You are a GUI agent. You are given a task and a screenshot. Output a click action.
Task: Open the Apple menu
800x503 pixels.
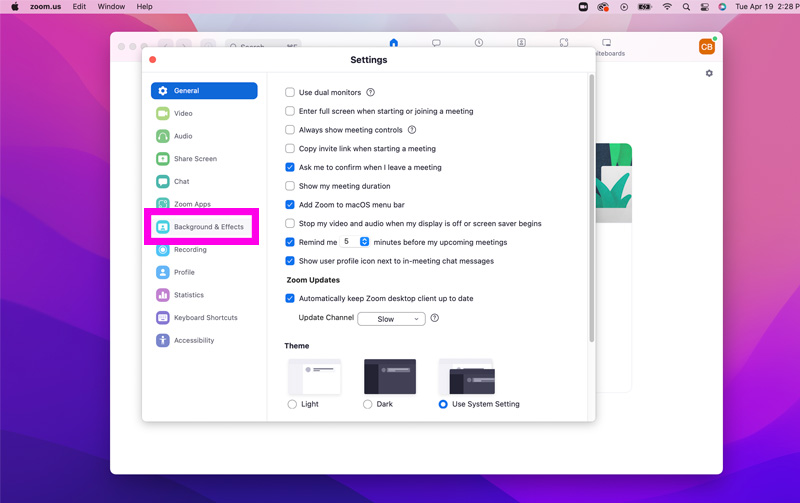click(x=15, y=7)
